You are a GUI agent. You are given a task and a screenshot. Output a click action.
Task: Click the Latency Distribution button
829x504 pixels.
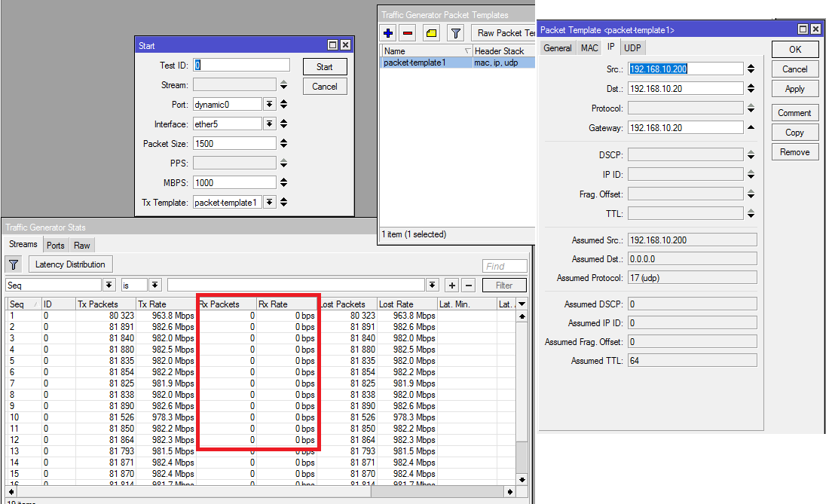click(71, 264)
